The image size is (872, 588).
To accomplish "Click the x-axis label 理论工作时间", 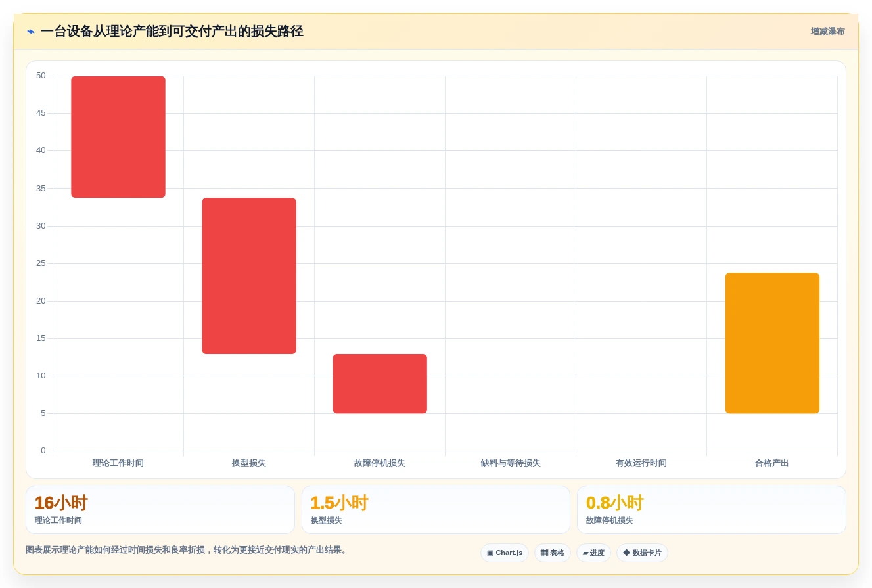I will (x=118, y=463).
